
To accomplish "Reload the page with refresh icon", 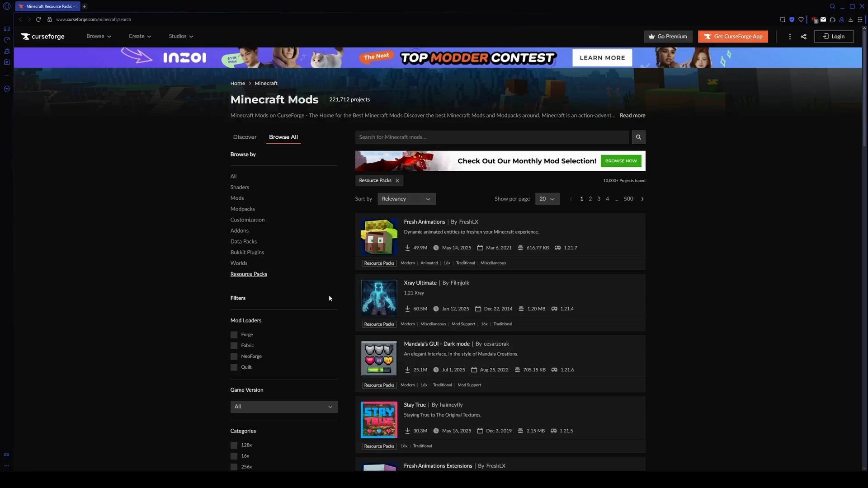I will coord(38,19).
